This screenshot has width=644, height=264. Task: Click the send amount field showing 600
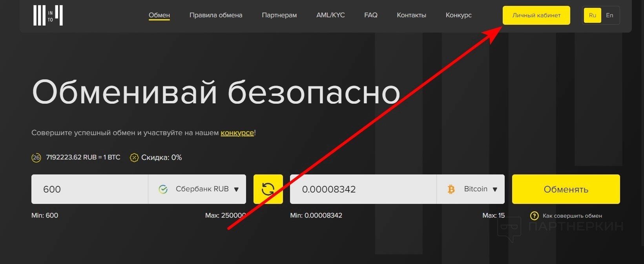[x=89, y=189]
